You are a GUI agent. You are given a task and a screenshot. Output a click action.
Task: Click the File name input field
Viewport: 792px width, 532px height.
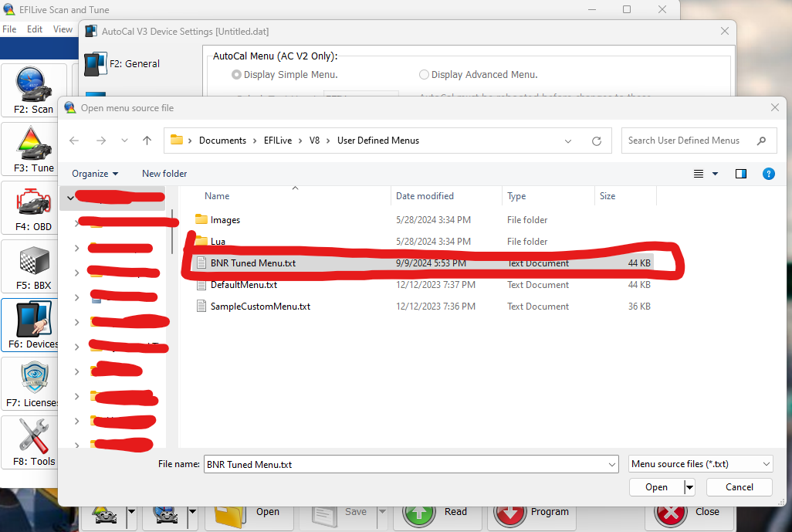[405, 464]
